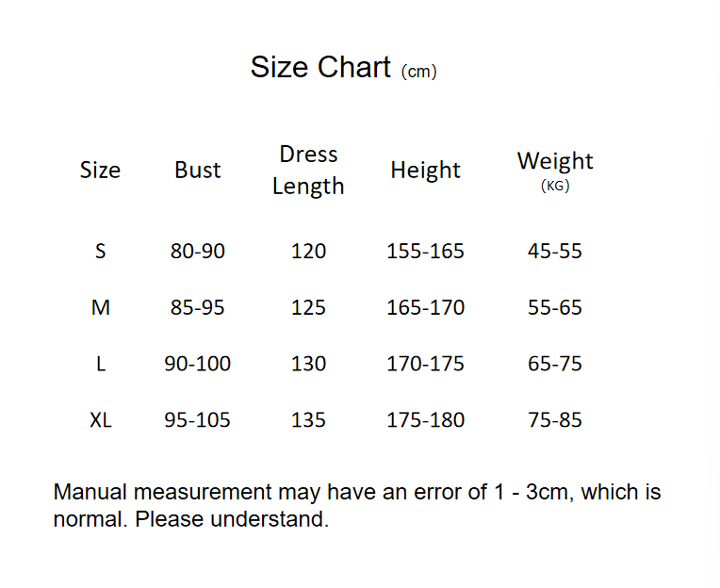Select the dress length value 135
The height and width of the screenshot is (588, 720).
coord(308,420)
